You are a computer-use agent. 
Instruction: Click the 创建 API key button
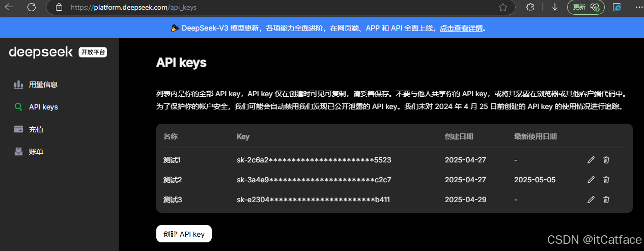(x=184, y=234)
